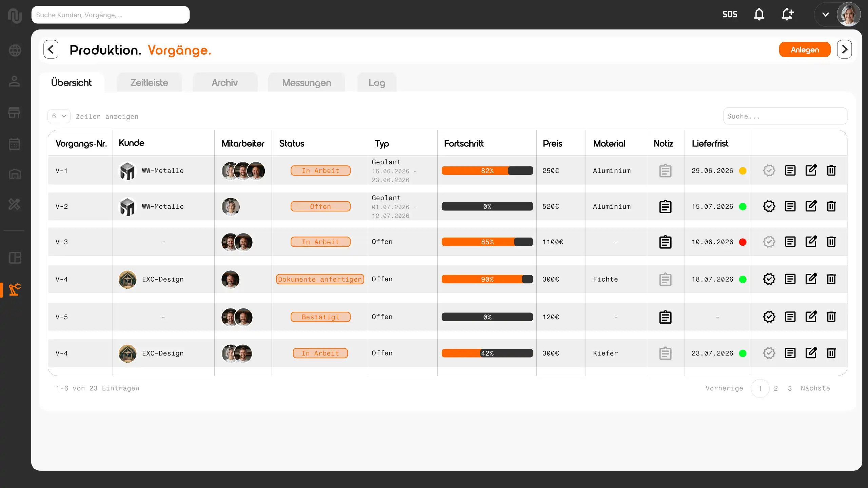868x488 pixels.
Task: Go to page 3 of entries
Action: (790, 388)
